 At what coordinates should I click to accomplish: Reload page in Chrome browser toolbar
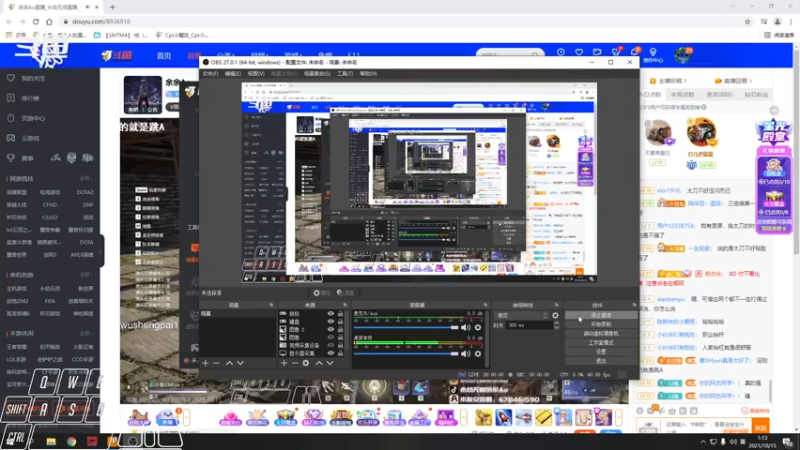tap(36, 21)
